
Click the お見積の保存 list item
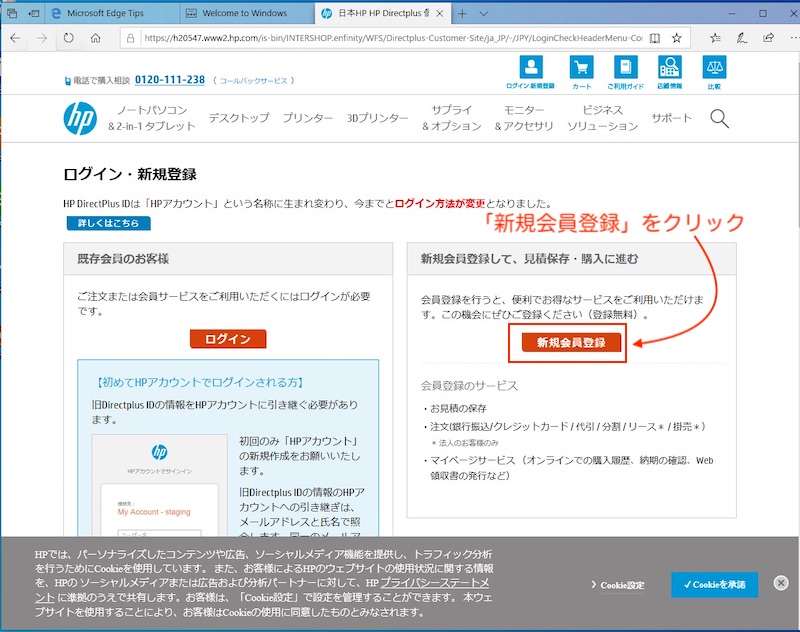point(458,409)
